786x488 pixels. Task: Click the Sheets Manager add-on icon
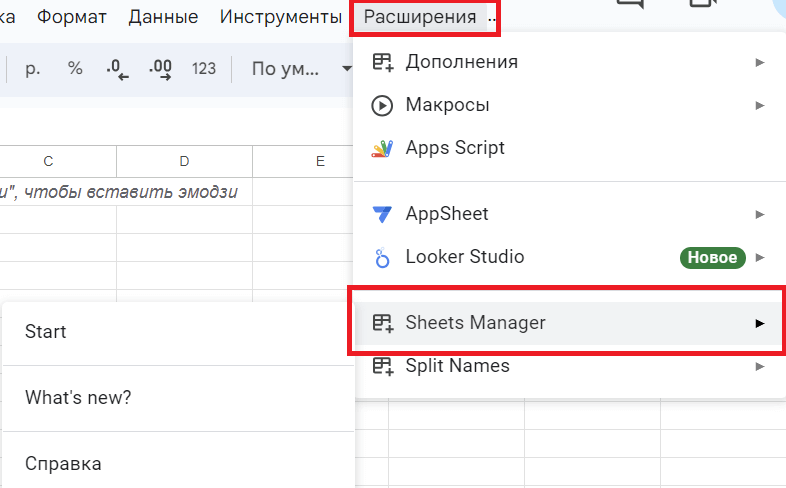(382, 323)
